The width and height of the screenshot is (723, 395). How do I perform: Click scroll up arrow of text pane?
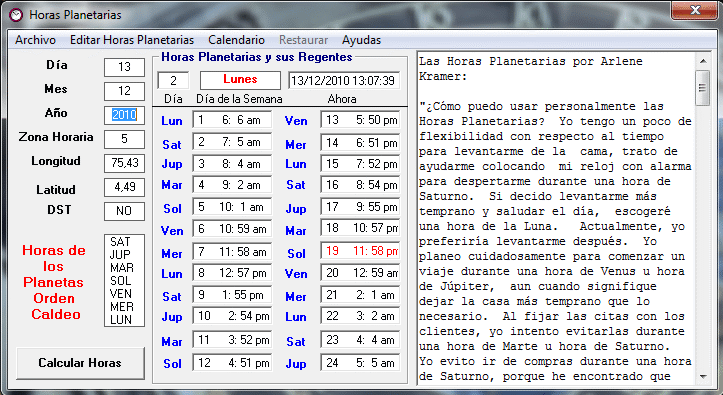point(703,61)
